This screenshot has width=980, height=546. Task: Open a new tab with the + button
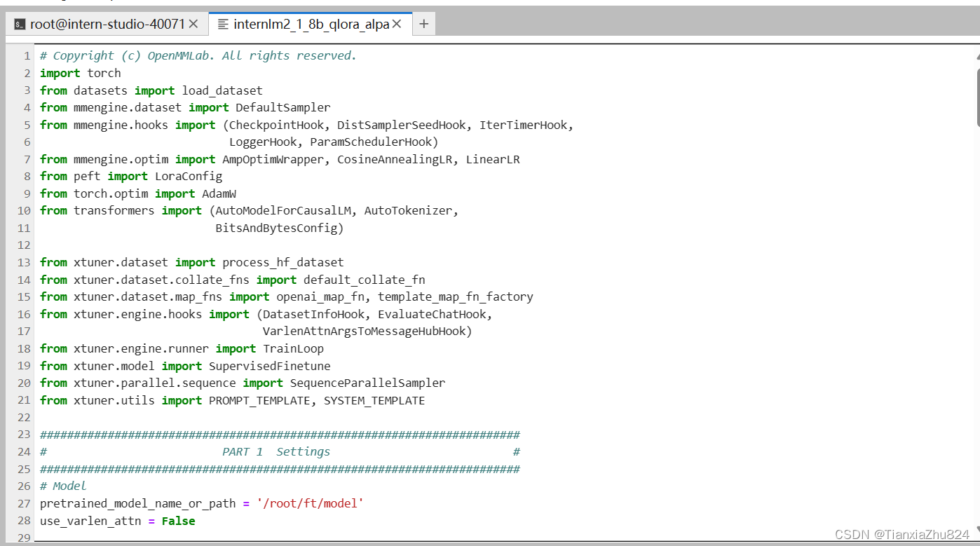423,23
